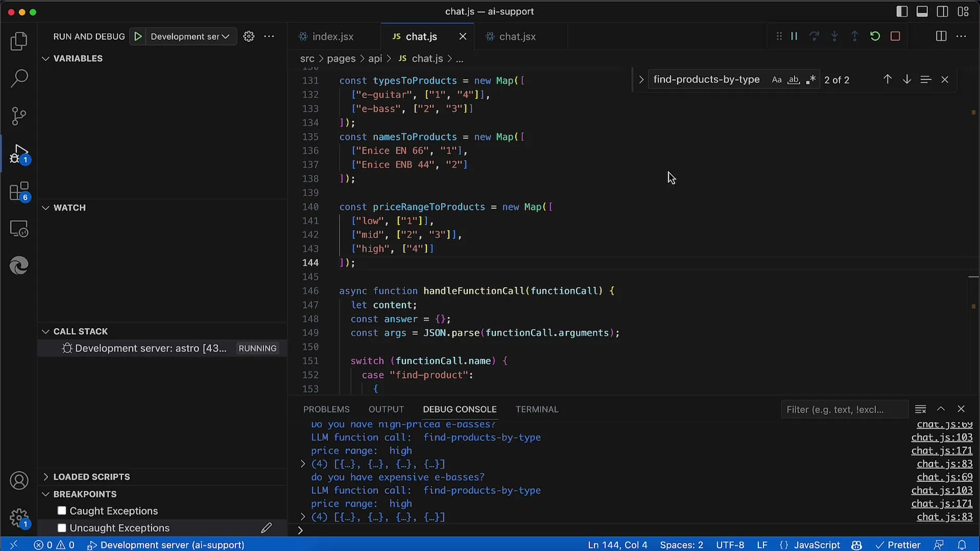Collapse the CALL STACK section
This screenshot has height=551, width=980.
(45, 332)
